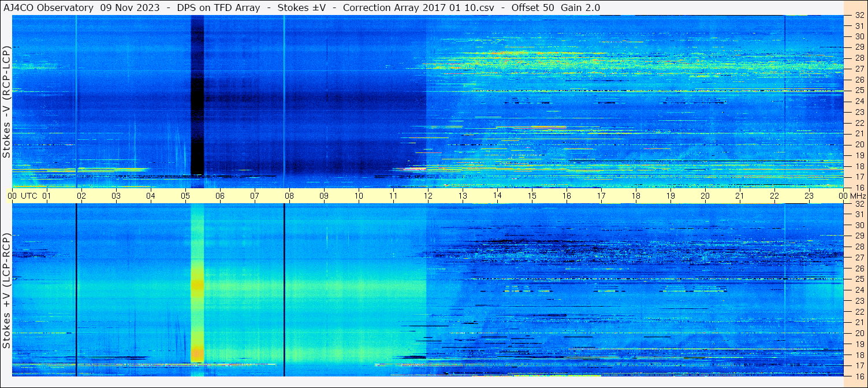Click the 22 hour marker on time axis
The width and height of the screenshot is (868, 388).
[774, 196]
